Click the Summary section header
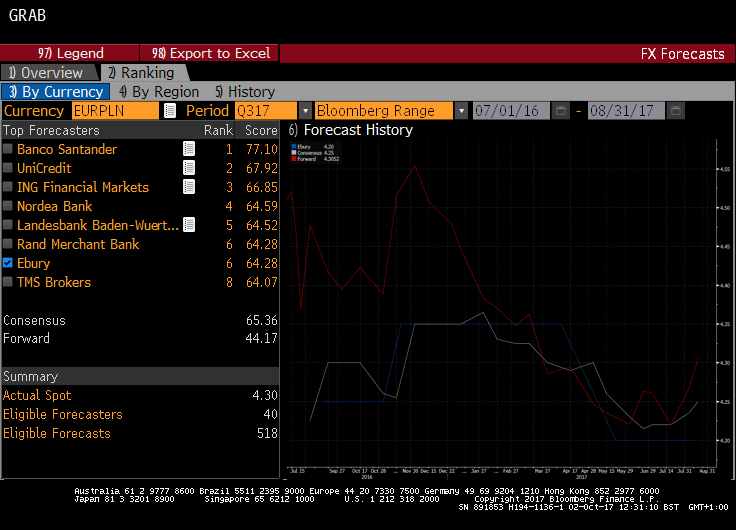The width and height of the screenshot is (736, 530). pos(140,376)
